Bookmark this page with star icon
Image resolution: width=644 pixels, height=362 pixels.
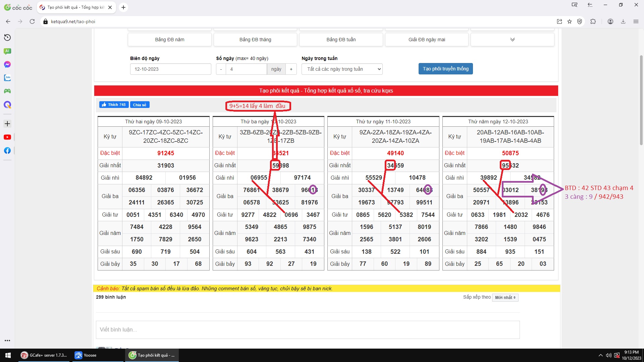pyautogui.click(x=570, y=21)
